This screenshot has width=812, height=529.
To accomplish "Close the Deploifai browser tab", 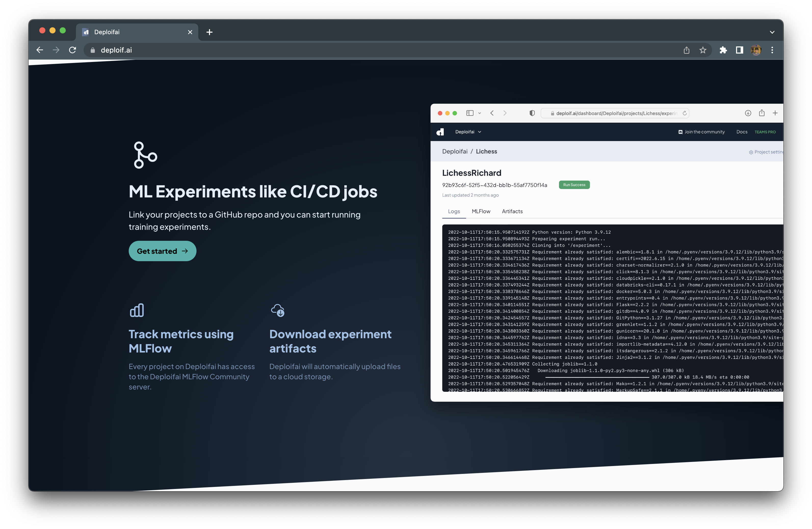I will (190, 32).
